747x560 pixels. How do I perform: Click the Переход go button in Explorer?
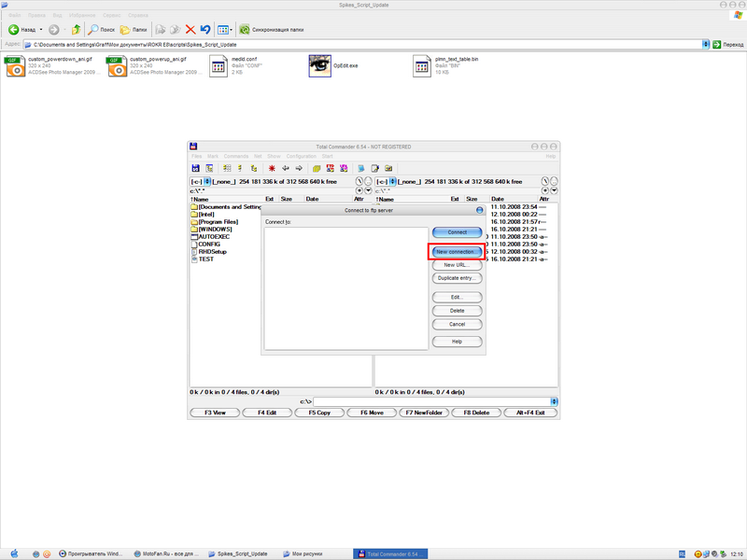[728, 44]
